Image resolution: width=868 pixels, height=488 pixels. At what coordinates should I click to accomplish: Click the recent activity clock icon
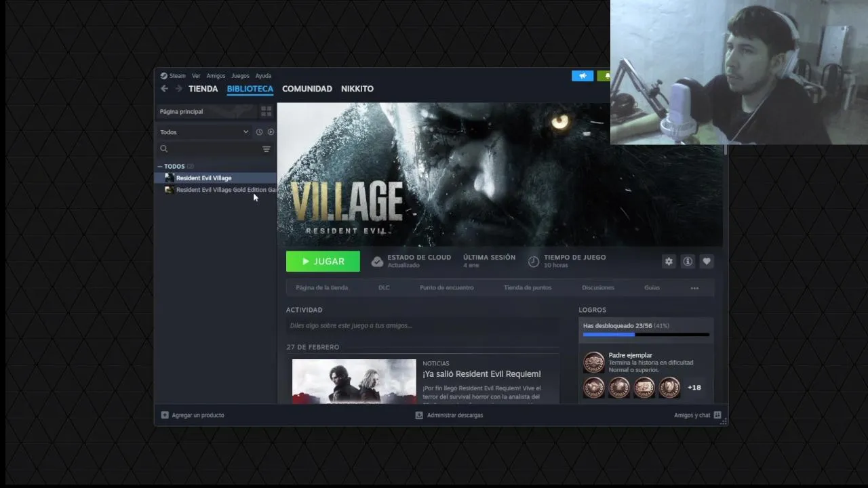coord(259,132)
